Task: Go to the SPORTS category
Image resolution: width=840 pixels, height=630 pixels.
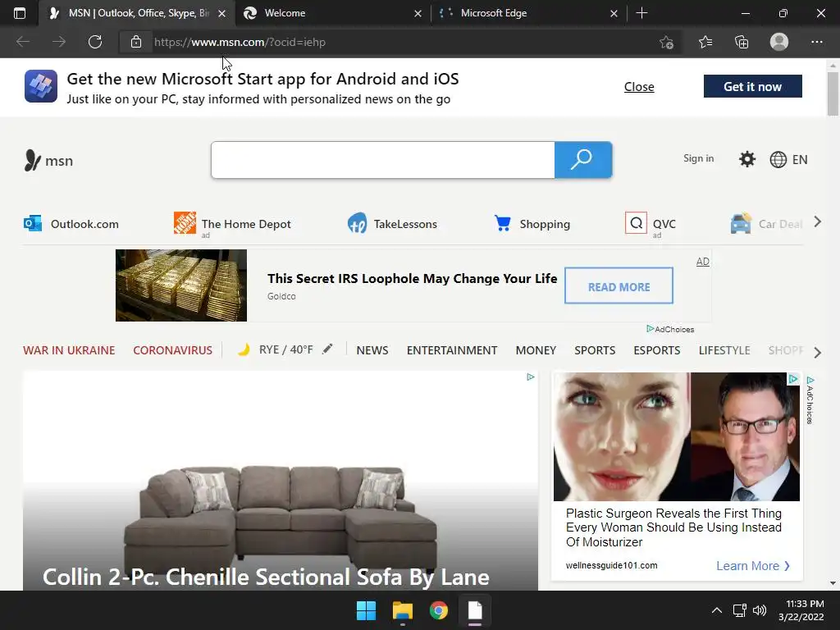Action: [x=595, y=350]
